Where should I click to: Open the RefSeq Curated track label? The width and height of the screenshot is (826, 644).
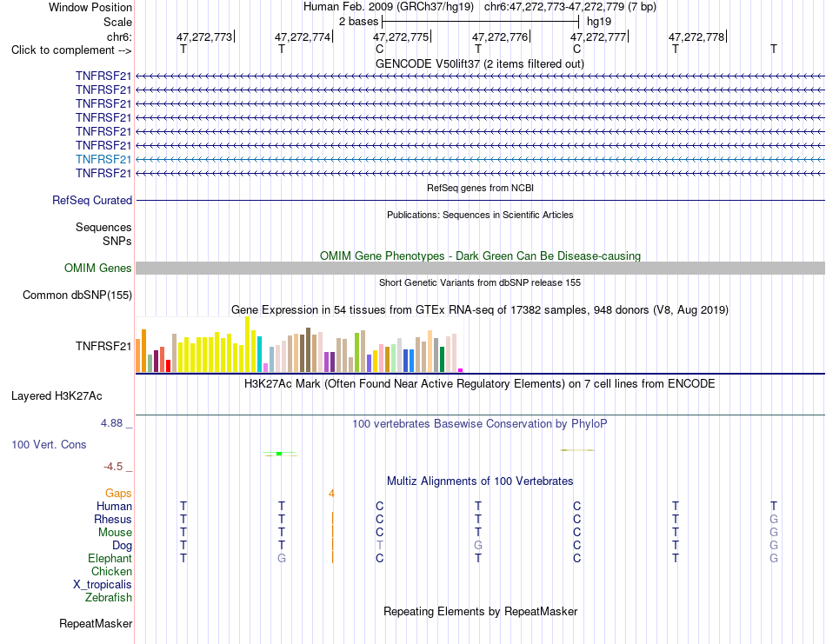point(92,200)
